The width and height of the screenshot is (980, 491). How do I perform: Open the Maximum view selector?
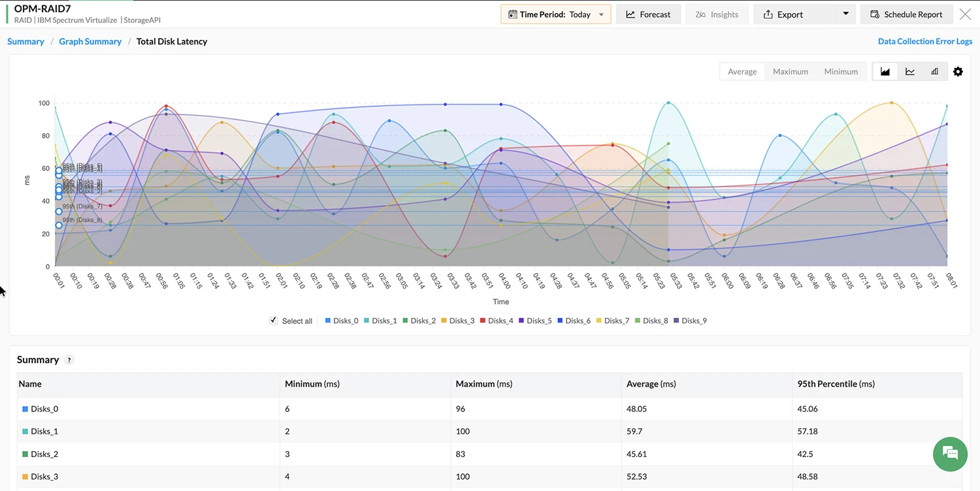pos(790,71)
